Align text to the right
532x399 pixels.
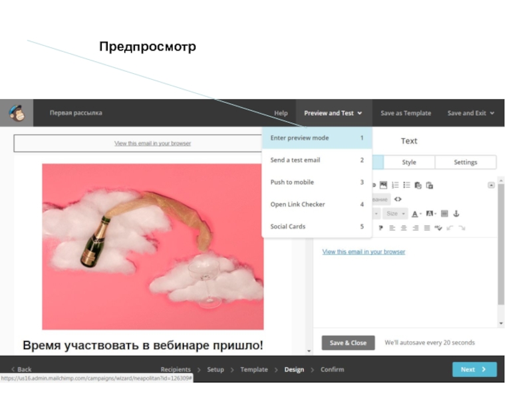[415, 228]
